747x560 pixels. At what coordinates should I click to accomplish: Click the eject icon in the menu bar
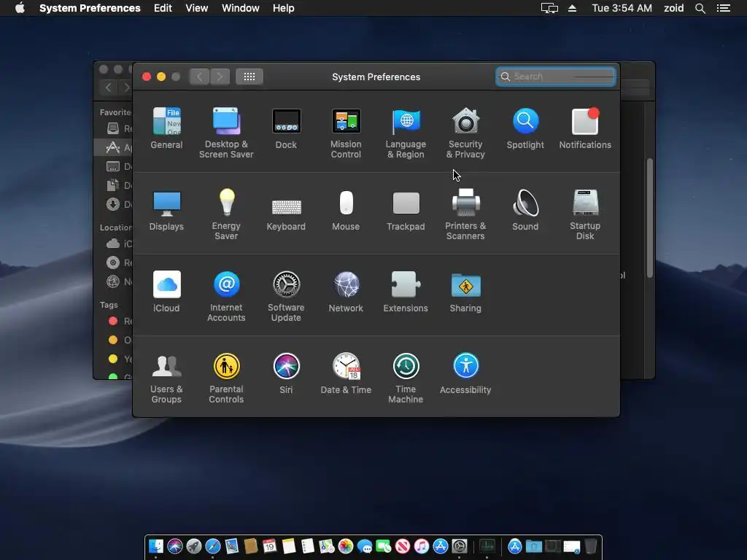[572, 8]
